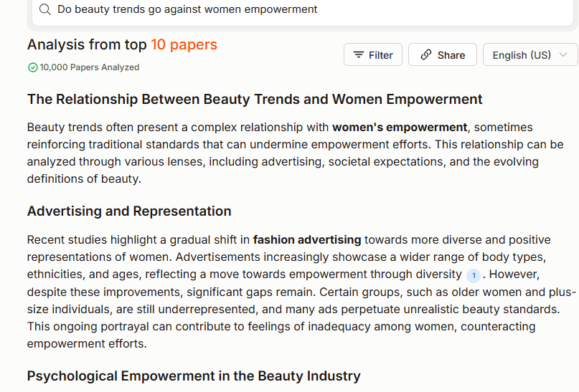Click the intro paragraph about complex relationship
This screenshot has width=579, height=392.
[x=295, y=153]
